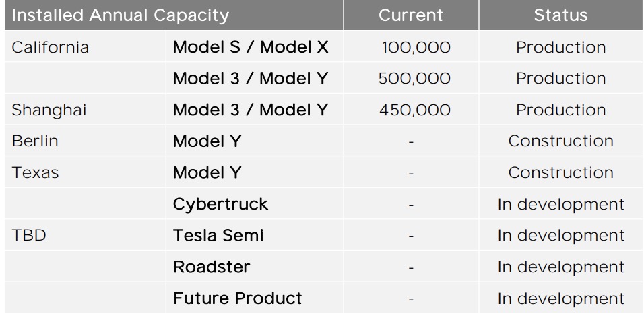
Task: Click the "Status" column header
Action: point(560,15)
